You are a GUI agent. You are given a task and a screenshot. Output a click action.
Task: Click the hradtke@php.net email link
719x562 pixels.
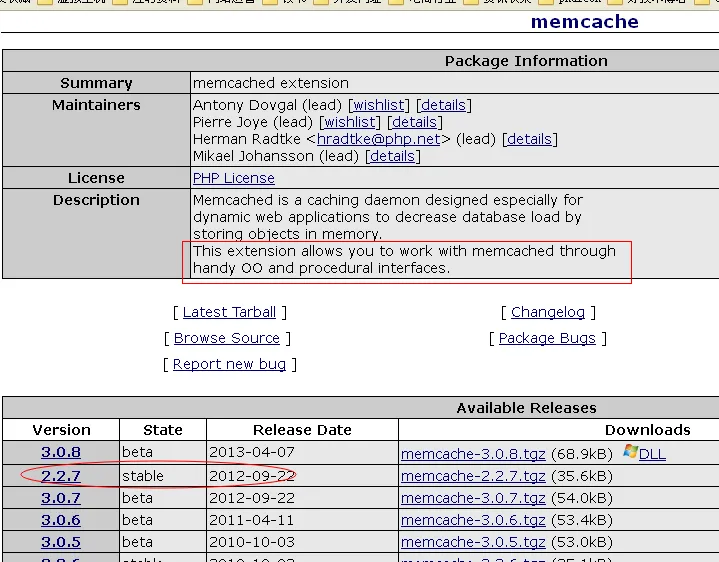[379, 139]
